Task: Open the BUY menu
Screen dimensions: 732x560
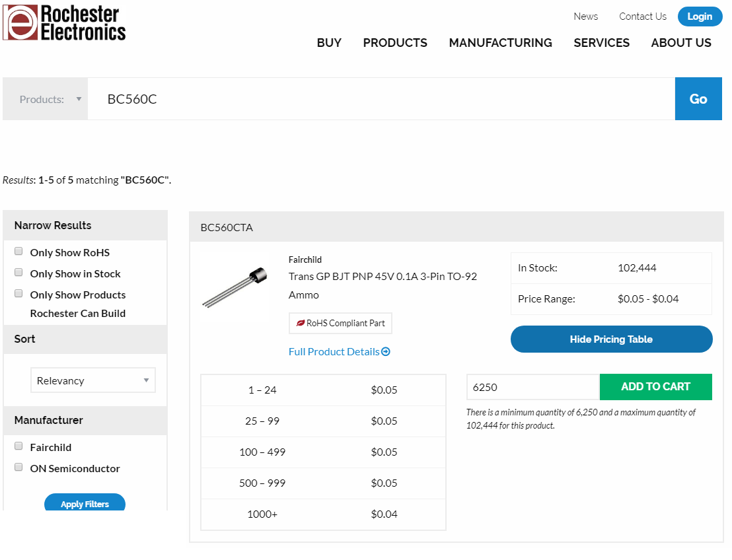Action: click(x=329, y=42)
